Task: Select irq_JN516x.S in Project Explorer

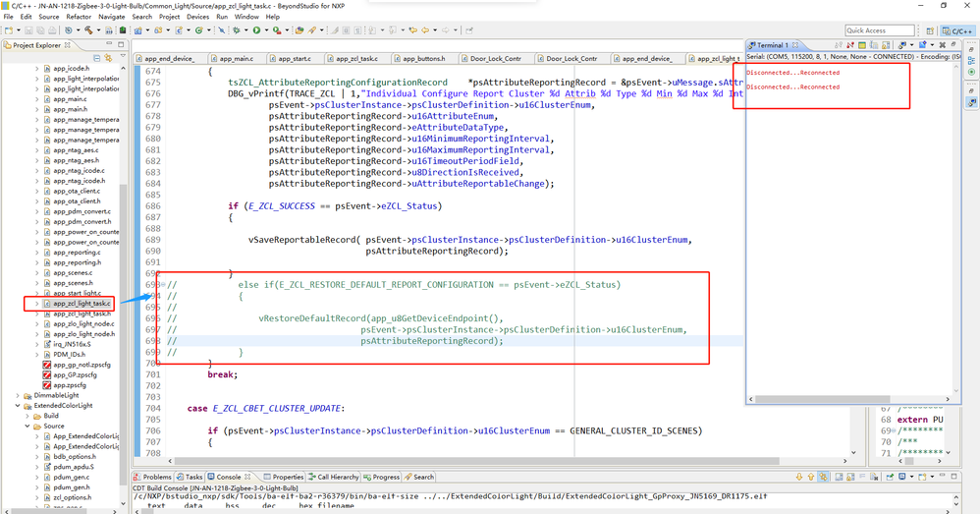Action: pyautogui.click(x=72, y=344)
